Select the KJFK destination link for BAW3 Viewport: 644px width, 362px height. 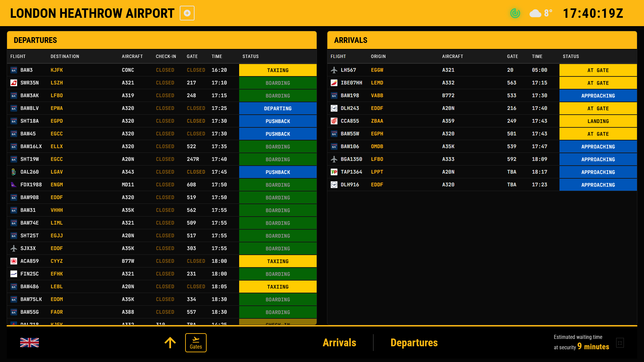pos(57,70)
